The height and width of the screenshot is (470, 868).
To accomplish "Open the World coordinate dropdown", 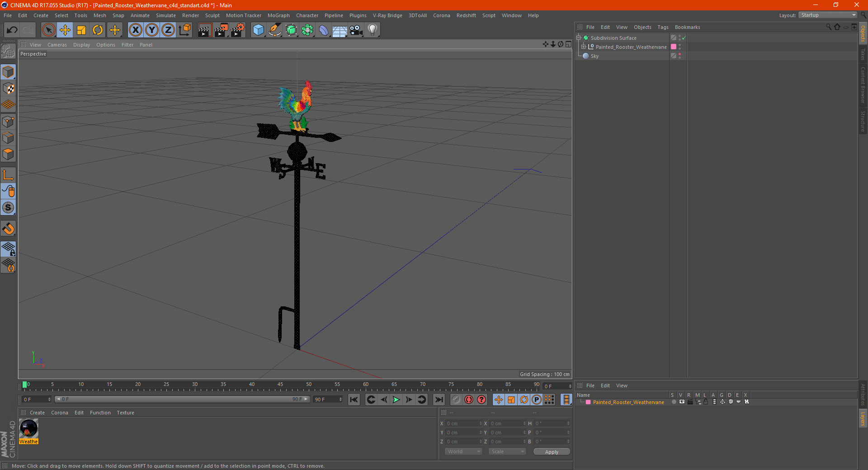I will click(x=463, y=451).
